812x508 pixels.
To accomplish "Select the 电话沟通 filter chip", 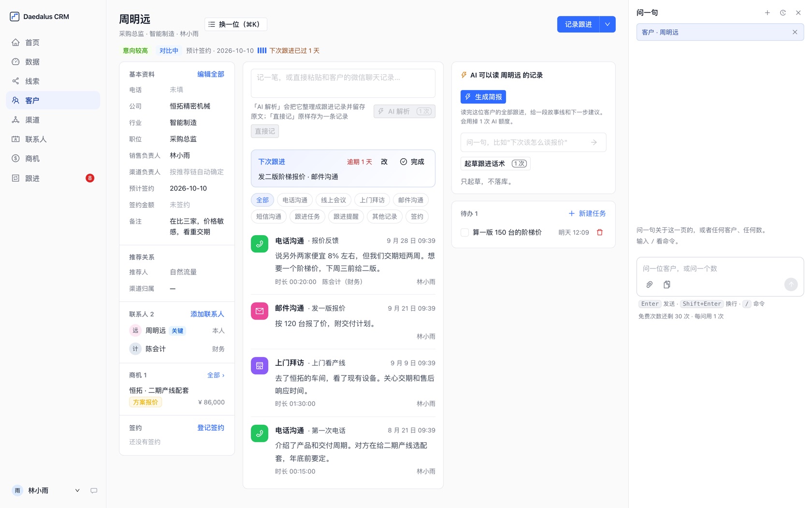I will (295, 200).
